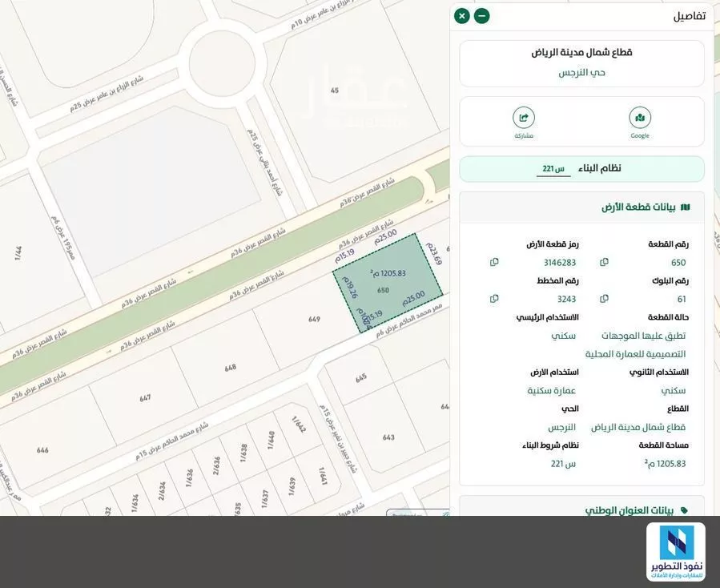Click the نفوذ التطوير company logo

678,553
